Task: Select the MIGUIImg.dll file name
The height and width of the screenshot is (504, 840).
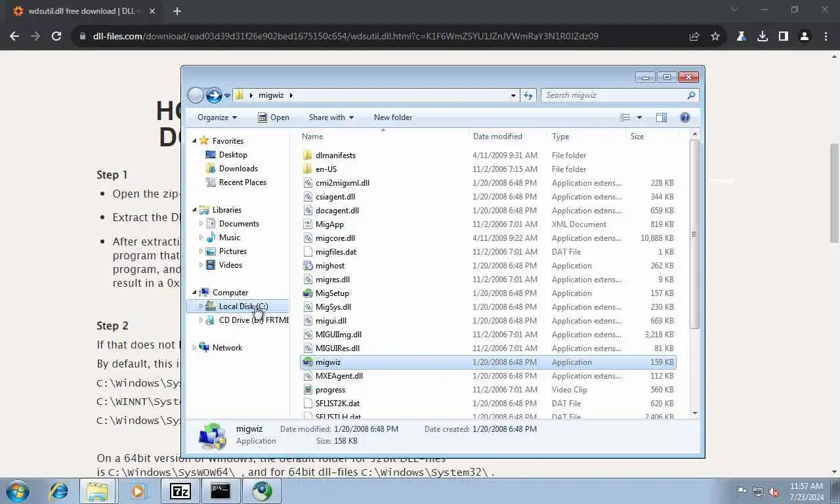Action: pos(339,335)
